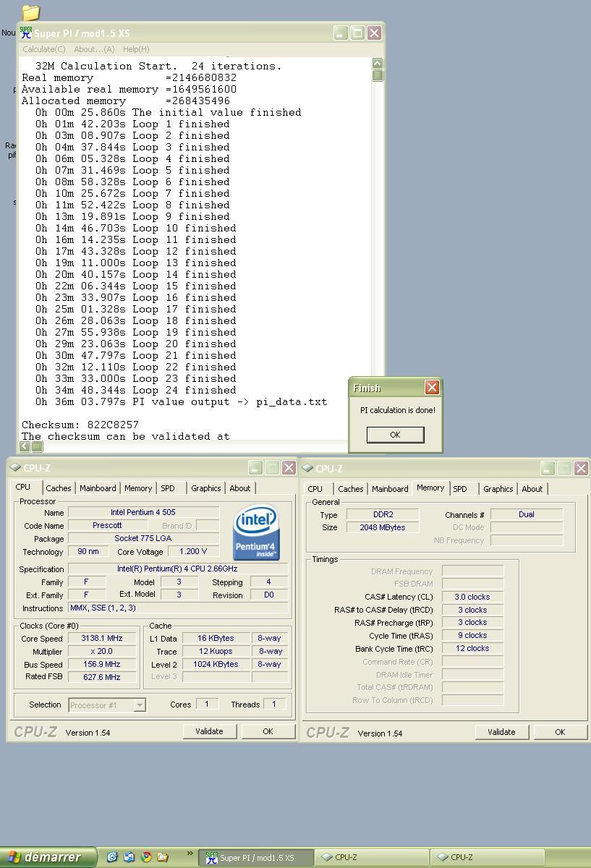Image resolution: width=591 pixels, height=868 pixels.
Task: Minimize the Super PI window
Action: (x=341, y=33)
